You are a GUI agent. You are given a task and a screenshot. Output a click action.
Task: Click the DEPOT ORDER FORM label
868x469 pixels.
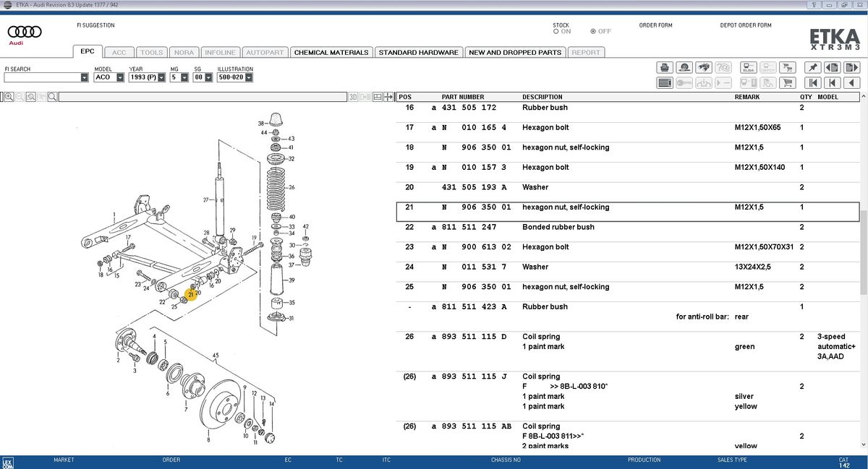point(746,25)
